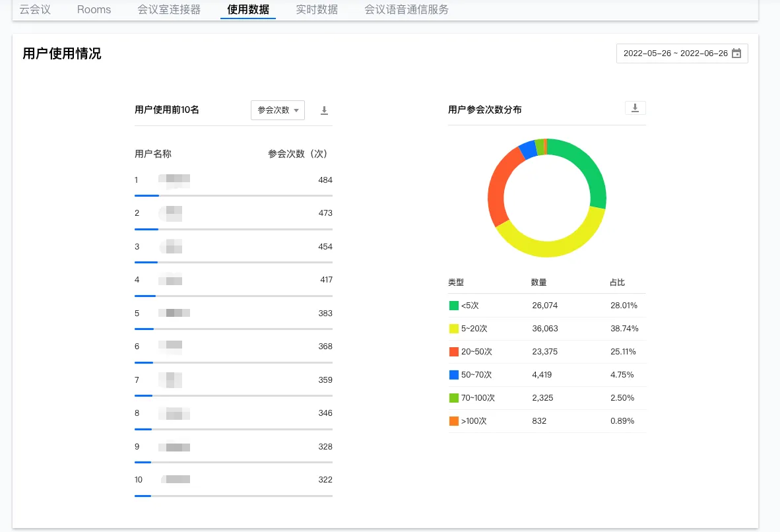The width and height of the screenshot is (780, 532).
Task: Click the yellow 5~20次 legend swatch
Action: tap(454, 329)
